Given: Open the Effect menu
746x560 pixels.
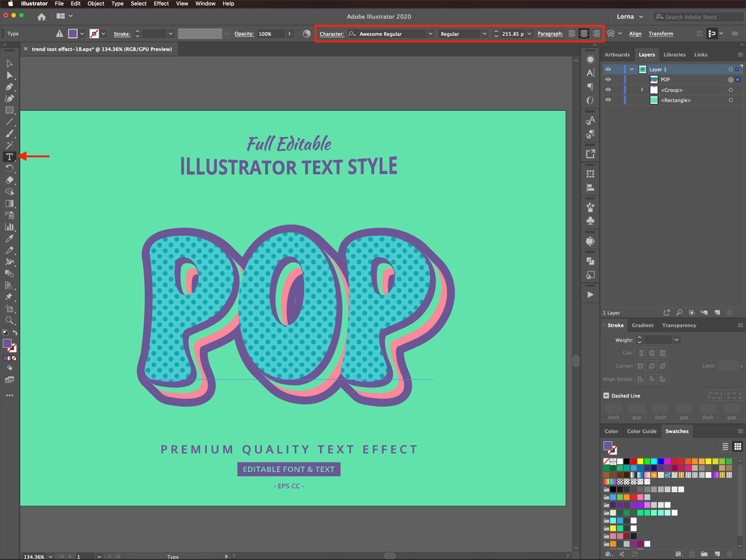Looking at the screenshot, I should click(x=161, y=3).
